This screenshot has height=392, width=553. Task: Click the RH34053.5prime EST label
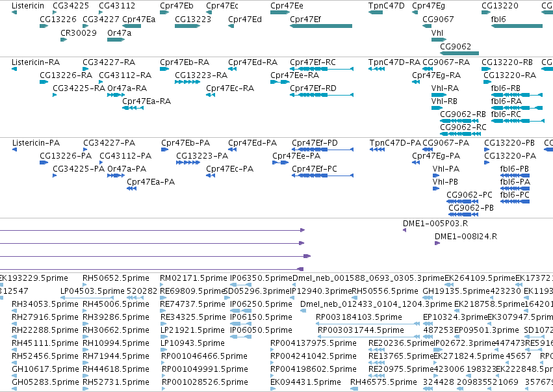pos(45,304)
